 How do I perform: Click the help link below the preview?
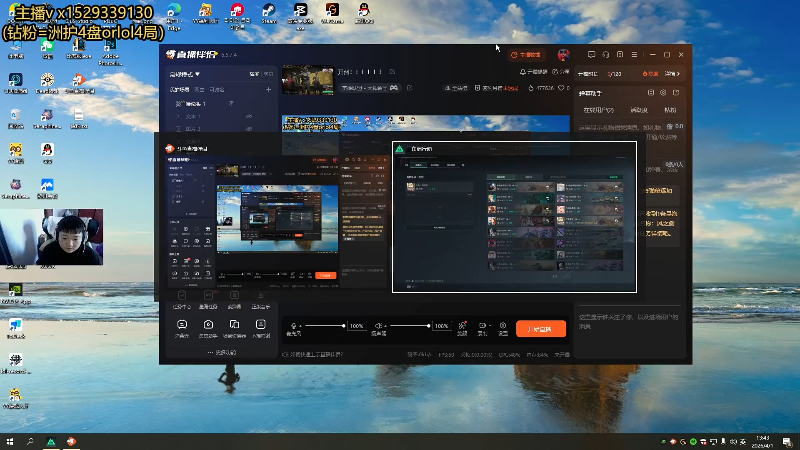point(312,354)
